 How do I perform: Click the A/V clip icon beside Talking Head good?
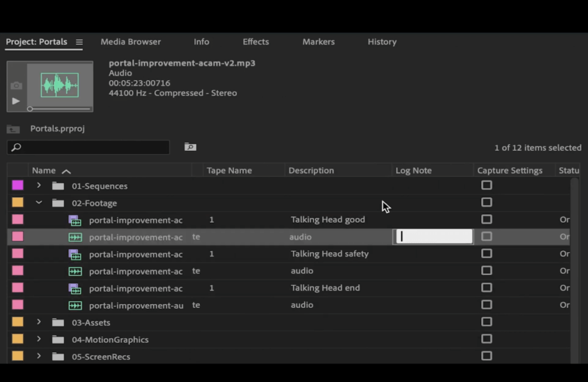point(75,219)
